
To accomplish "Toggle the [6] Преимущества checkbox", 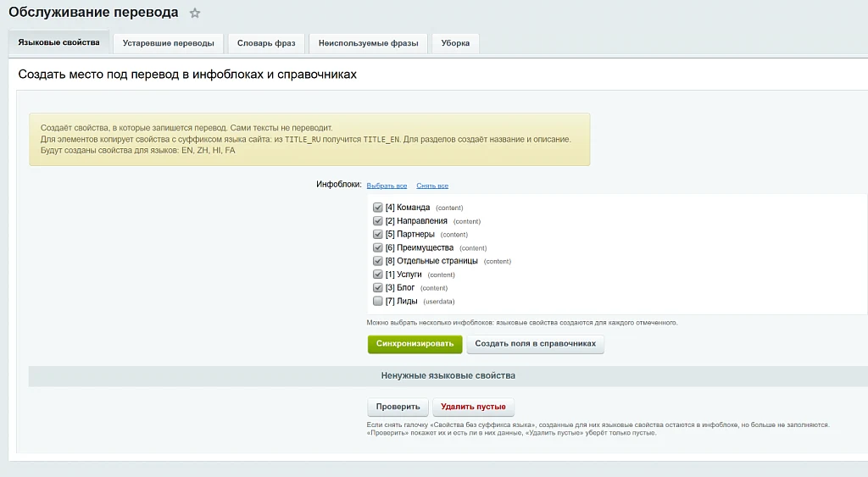I will coord(377,247).
